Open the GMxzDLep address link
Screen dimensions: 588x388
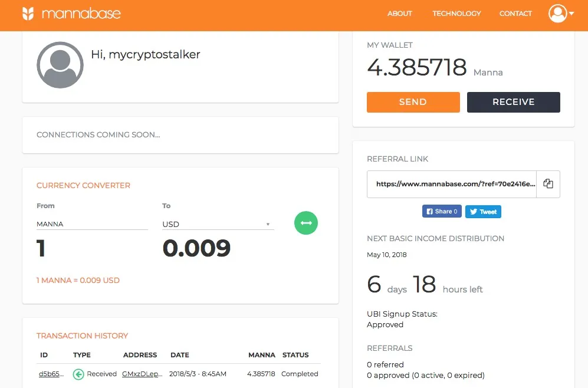pos(142,374)
